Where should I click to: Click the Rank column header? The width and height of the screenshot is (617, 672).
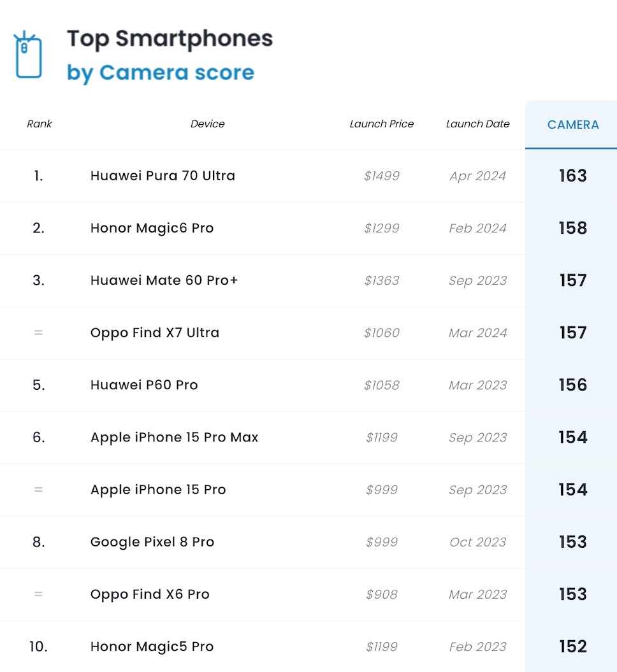click(x=40, y=124)
